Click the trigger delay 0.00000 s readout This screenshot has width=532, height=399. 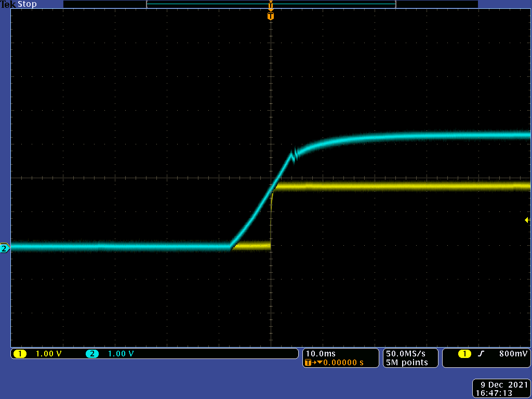343,363
